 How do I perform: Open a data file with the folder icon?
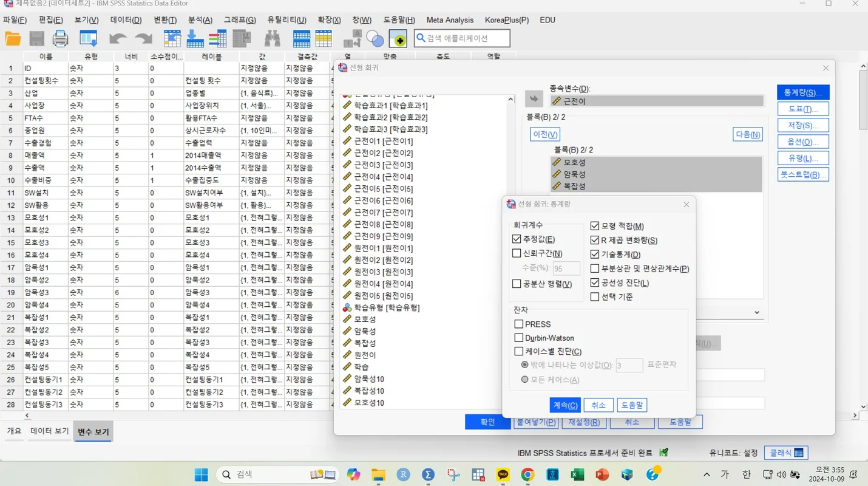pos(13,39)
